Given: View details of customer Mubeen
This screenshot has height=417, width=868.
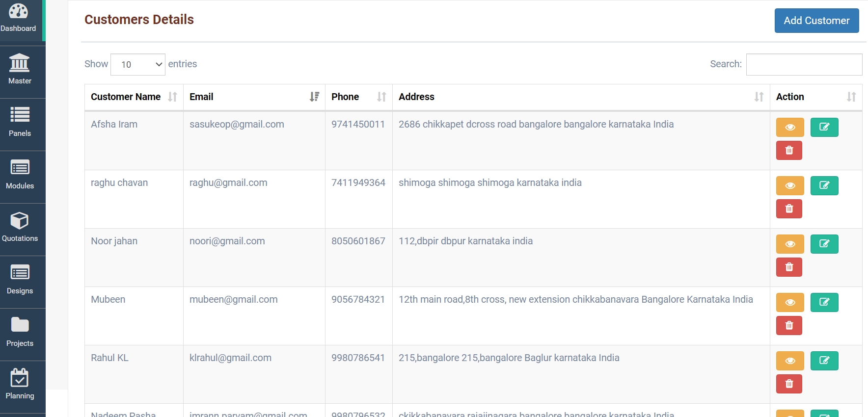Looking at the screenshot, I should (790, 303).
